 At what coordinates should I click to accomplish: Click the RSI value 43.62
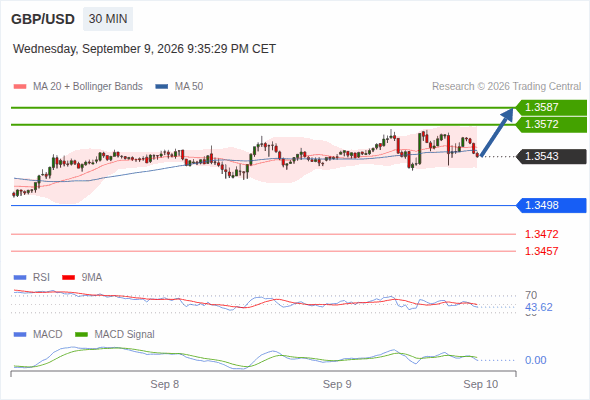coord(539,307)
